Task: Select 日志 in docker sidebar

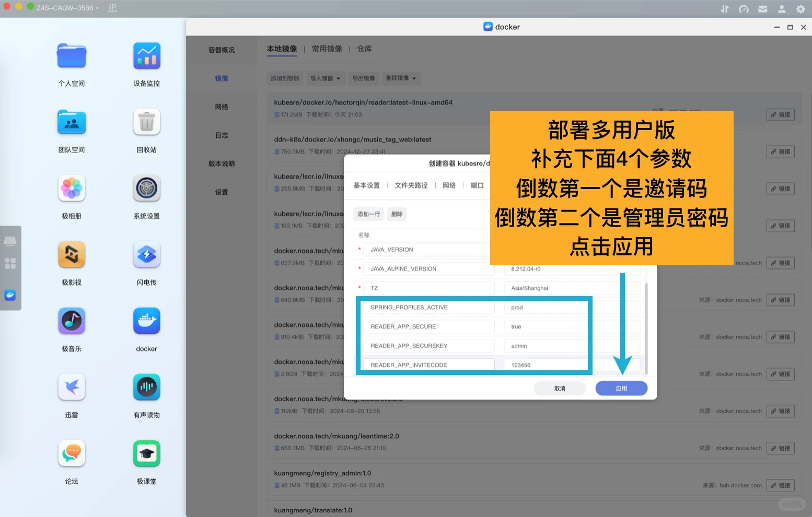Action: click(222, 135)
